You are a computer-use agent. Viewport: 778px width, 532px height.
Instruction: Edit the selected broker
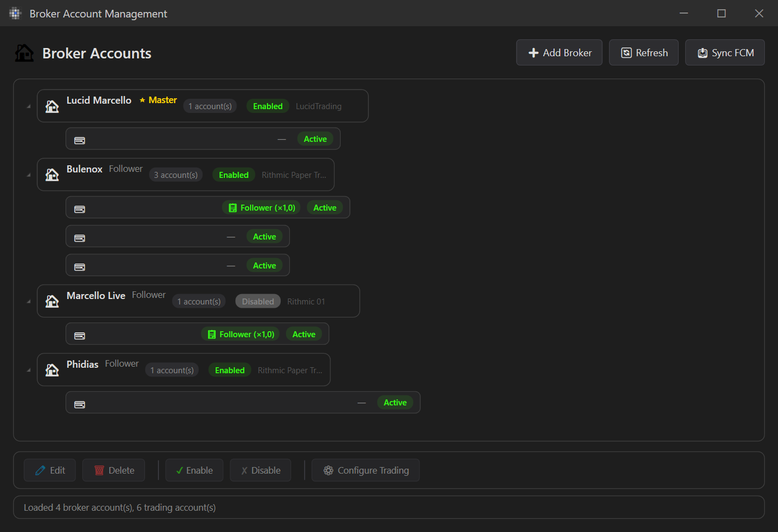50,470
